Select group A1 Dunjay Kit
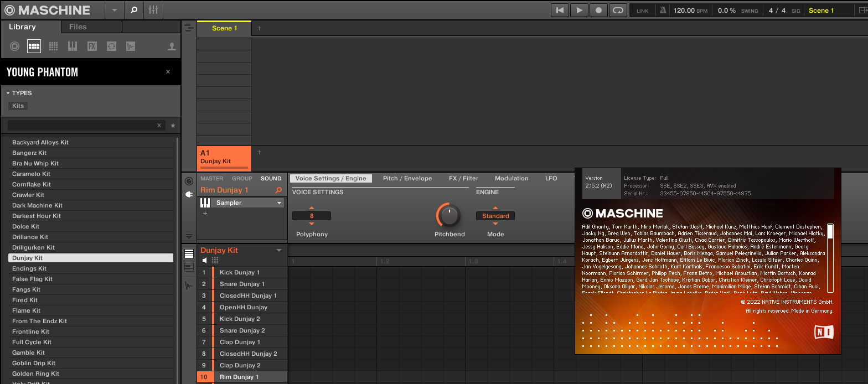Viewport: 868px width, 384px height. click(x=224, y=159)
